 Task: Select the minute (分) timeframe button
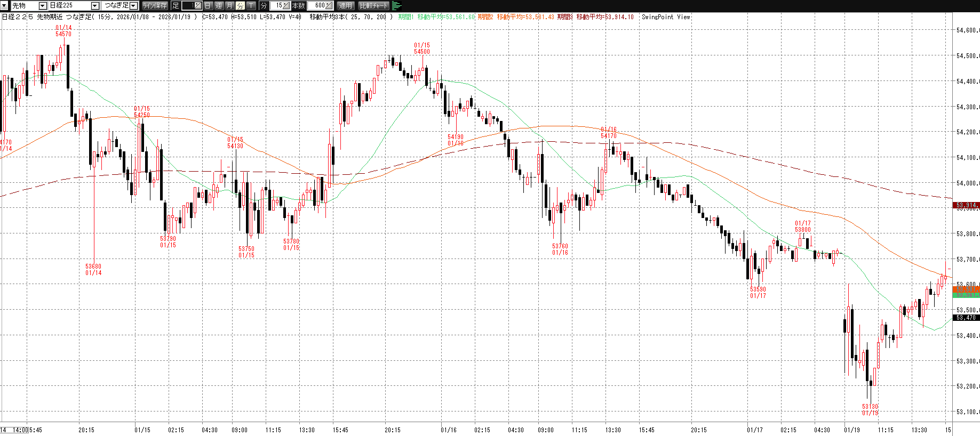pyautogui.click(x=240, y=6)
